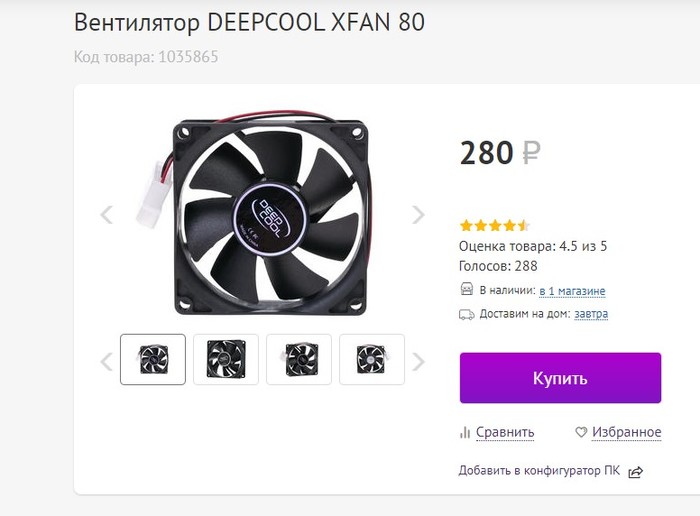Click the compare bar-chart icon
The image size is (700, 516).
pos(465,433)
